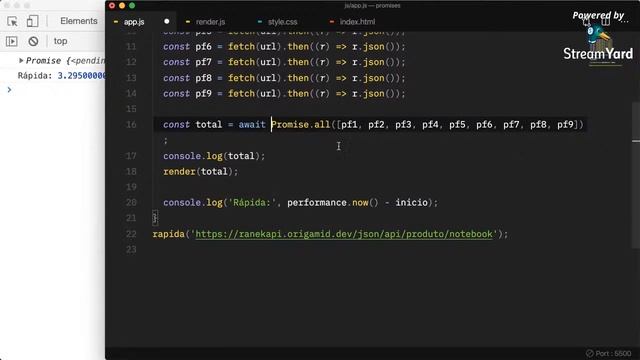
Task: Click the Port : 5500 status bar item
Action: (x=609, y=353)
